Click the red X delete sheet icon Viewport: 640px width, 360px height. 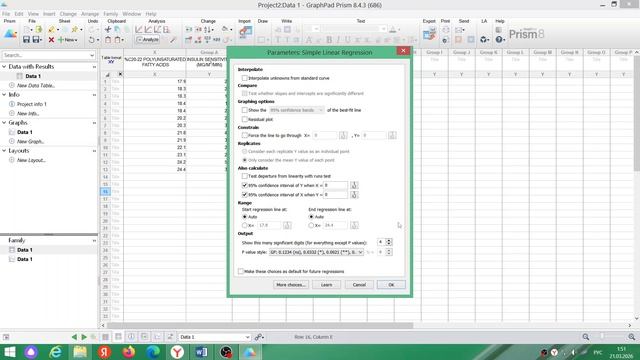pos(51,40)
